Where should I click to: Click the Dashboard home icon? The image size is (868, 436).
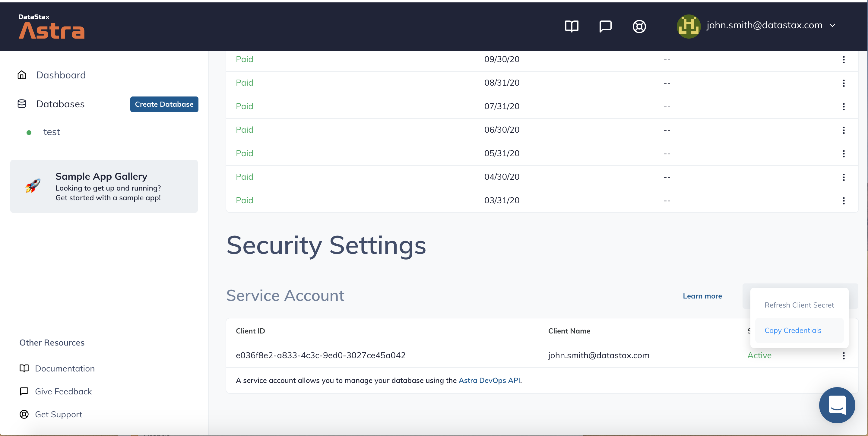22,75
